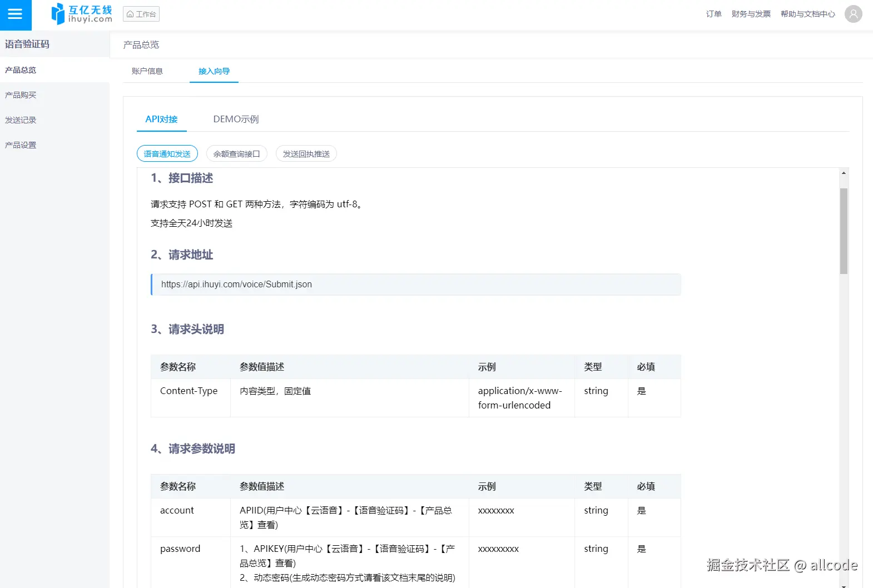Select 产品购买 in the sidebar

point(54,95)
